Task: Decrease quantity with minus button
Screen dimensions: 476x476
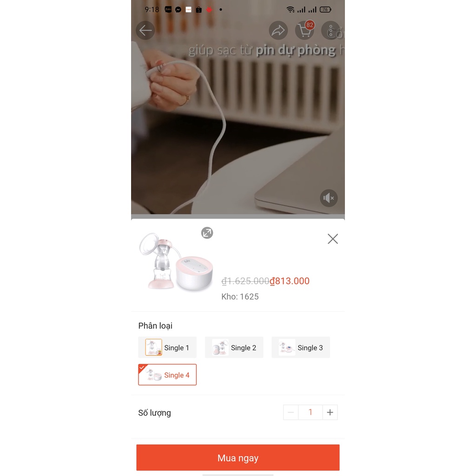Action: point(291,412)
